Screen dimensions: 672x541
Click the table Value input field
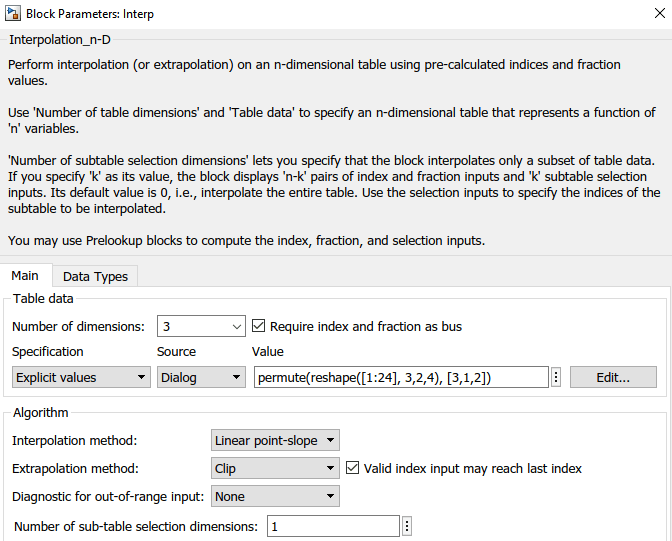pyautogui.click(x=400, y=377)
